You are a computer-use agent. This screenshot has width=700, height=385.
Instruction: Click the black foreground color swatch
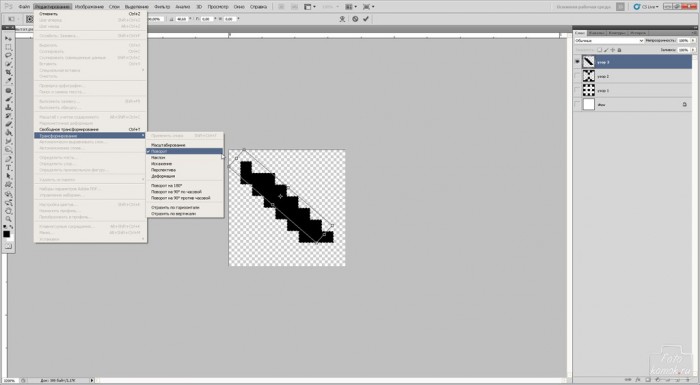6,234
